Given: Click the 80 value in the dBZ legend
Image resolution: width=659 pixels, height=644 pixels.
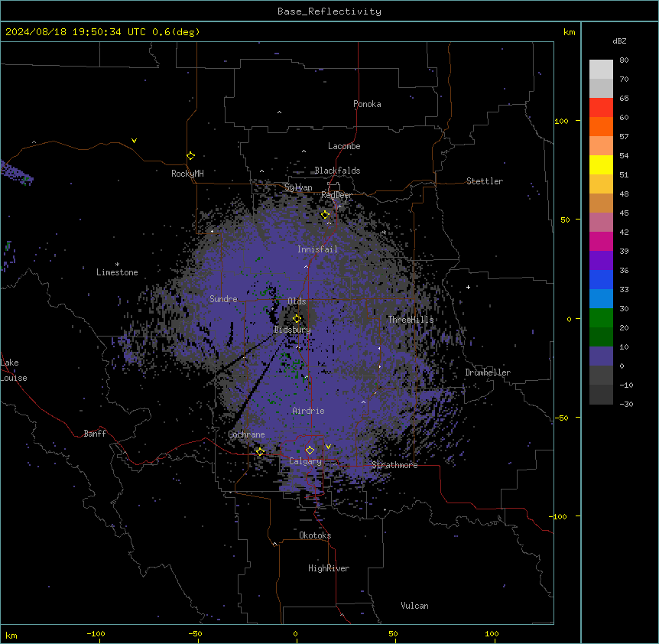Looking at the screenshot, I should pos(624,60).
